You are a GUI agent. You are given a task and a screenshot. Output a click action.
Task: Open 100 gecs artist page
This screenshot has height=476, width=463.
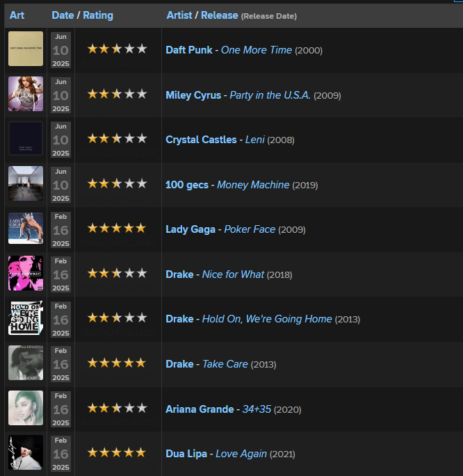(x=187, y=185)
